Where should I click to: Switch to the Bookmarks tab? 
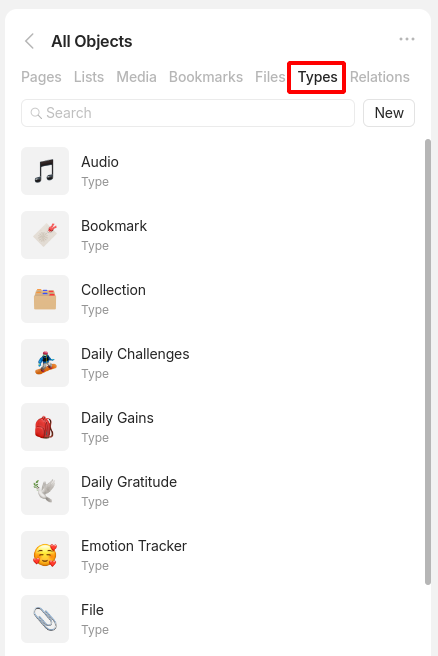coord(206,77)
